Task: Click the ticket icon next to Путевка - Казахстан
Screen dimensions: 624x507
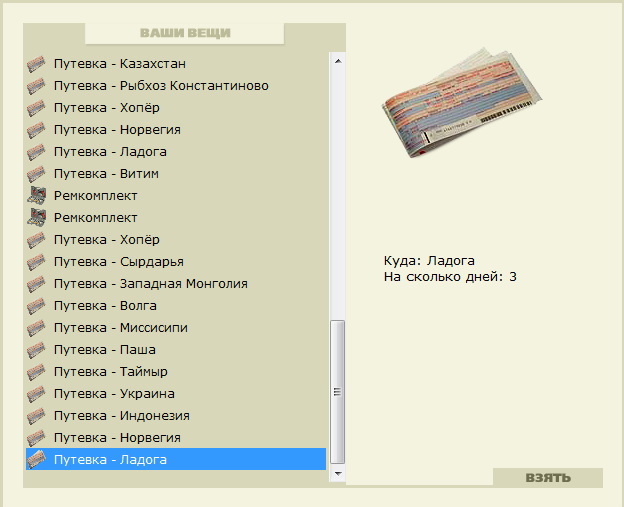Action: coord(36,64)
